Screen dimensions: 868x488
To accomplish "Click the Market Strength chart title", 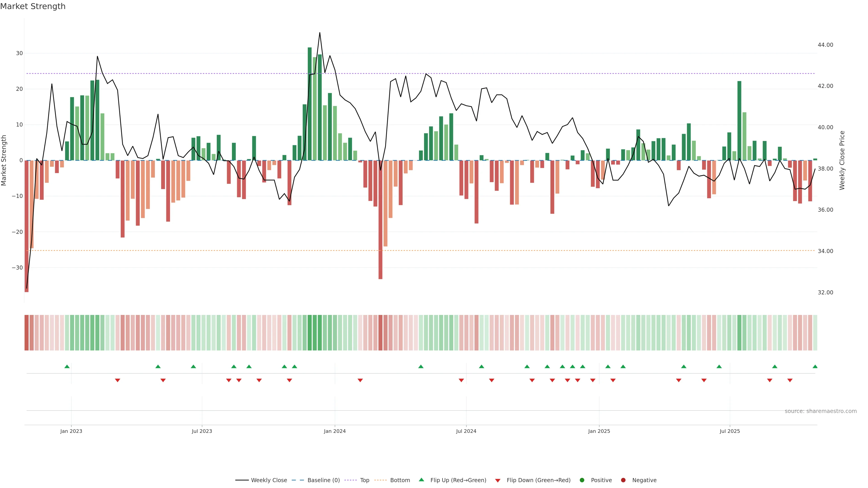I will (33, 6).
